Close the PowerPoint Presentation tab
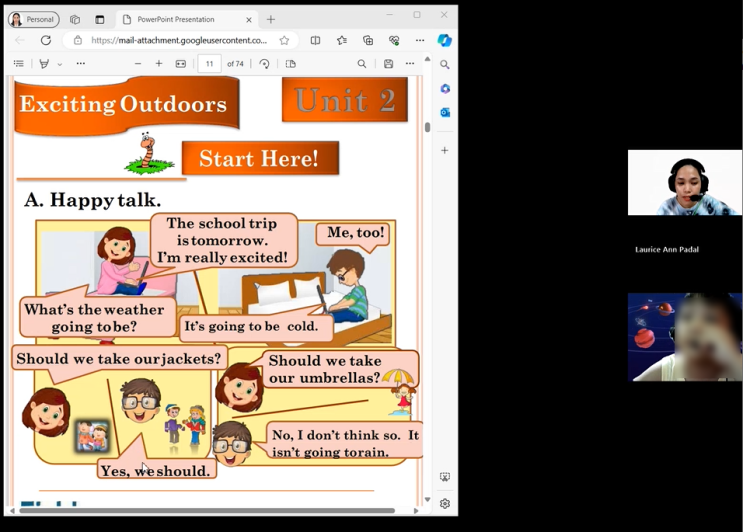 coord(249,19)
